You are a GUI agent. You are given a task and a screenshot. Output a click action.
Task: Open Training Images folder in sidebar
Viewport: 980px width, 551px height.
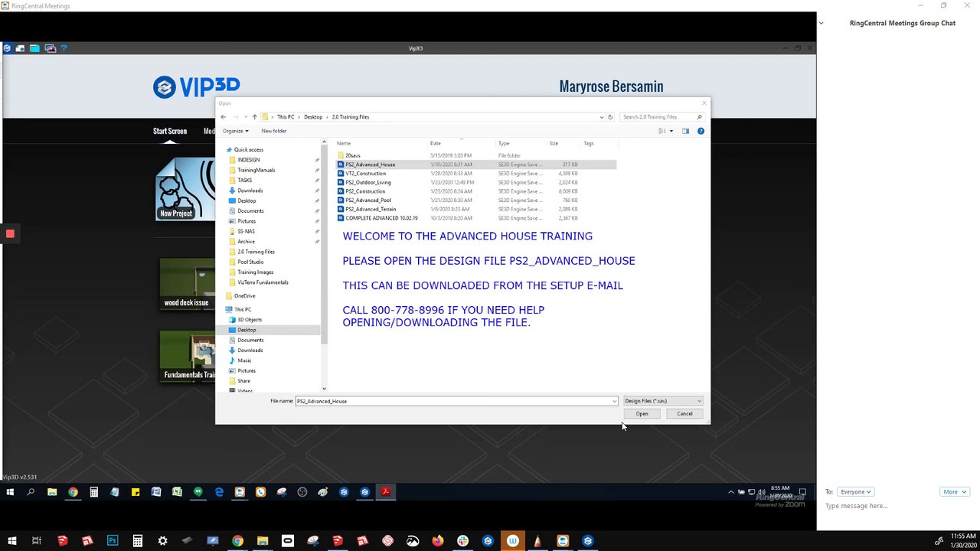point(255,272)
